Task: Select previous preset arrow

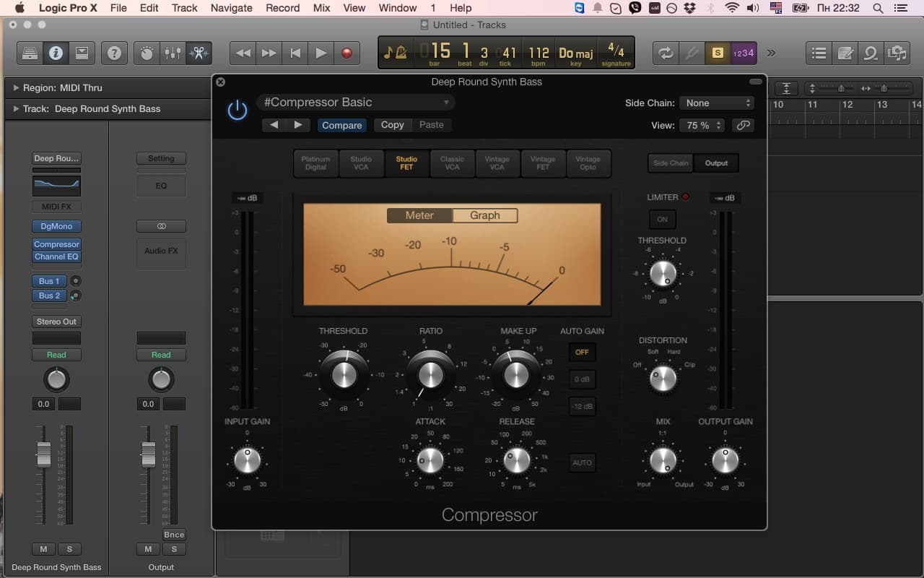Action: pos(274,125)
